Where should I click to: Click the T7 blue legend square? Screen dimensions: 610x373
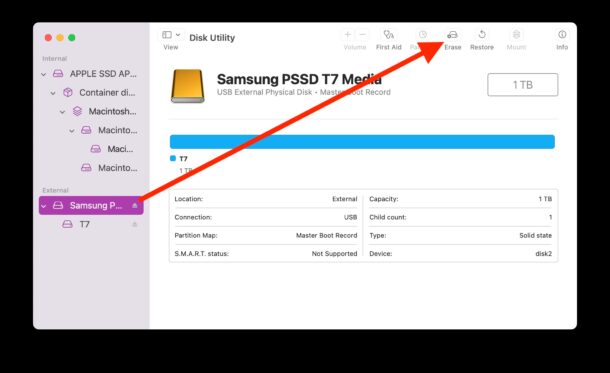tap(173, 158)
